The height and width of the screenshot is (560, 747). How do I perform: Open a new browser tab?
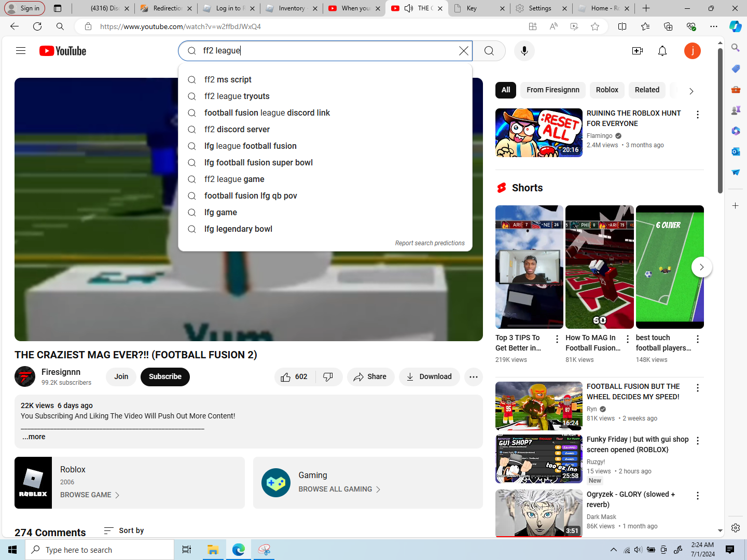[646, 8]
